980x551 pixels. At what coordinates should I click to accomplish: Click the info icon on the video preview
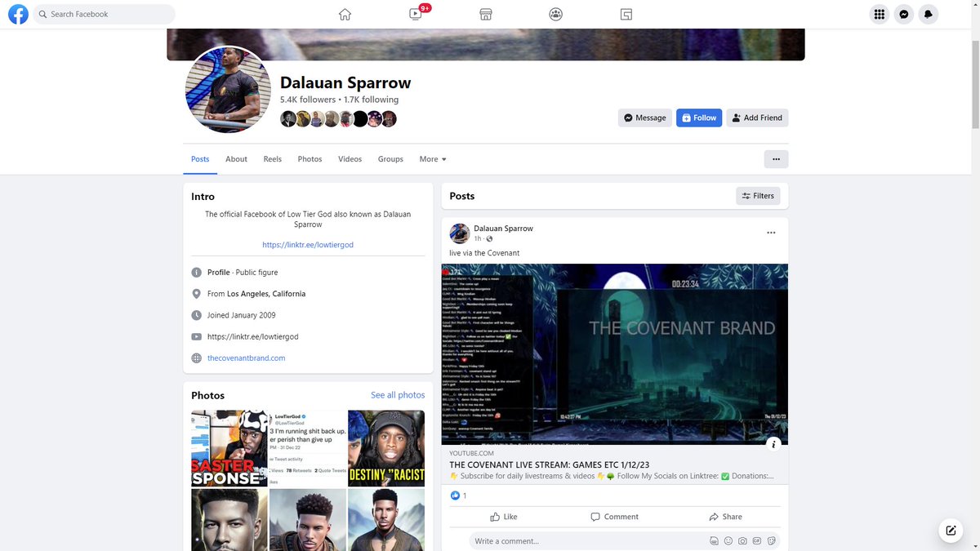coord(773,443)
